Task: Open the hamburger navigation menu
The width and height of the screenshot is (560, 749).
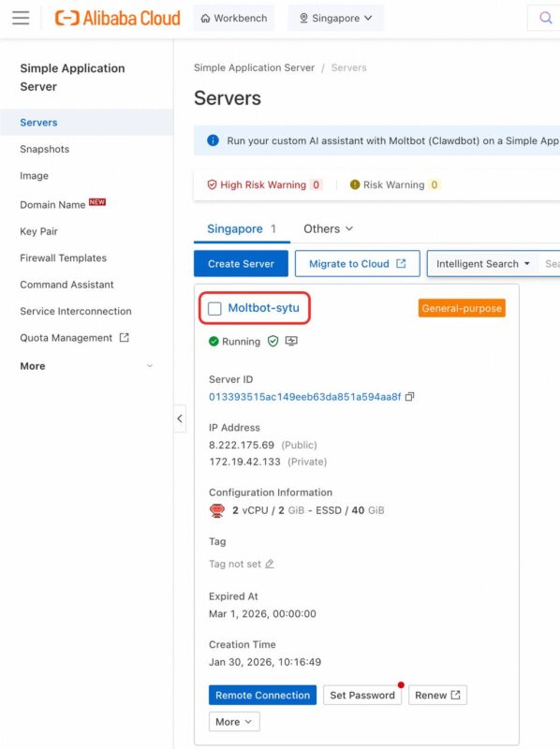Action: point(22,17)
